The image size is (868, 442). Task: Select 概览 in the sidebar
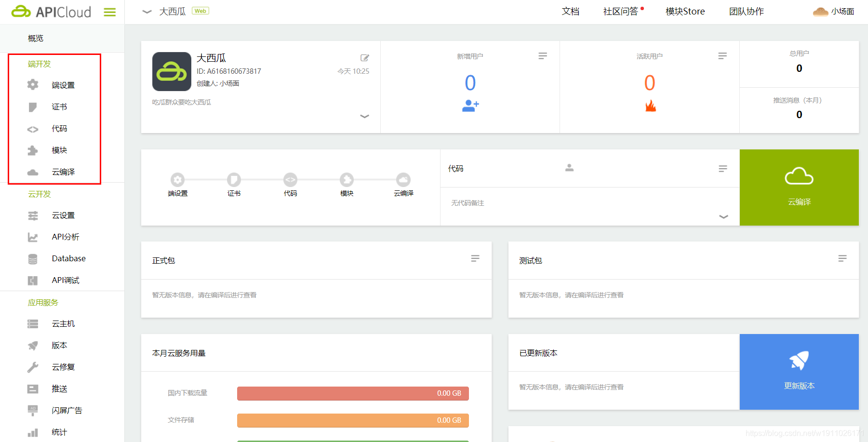pos(36,38)
